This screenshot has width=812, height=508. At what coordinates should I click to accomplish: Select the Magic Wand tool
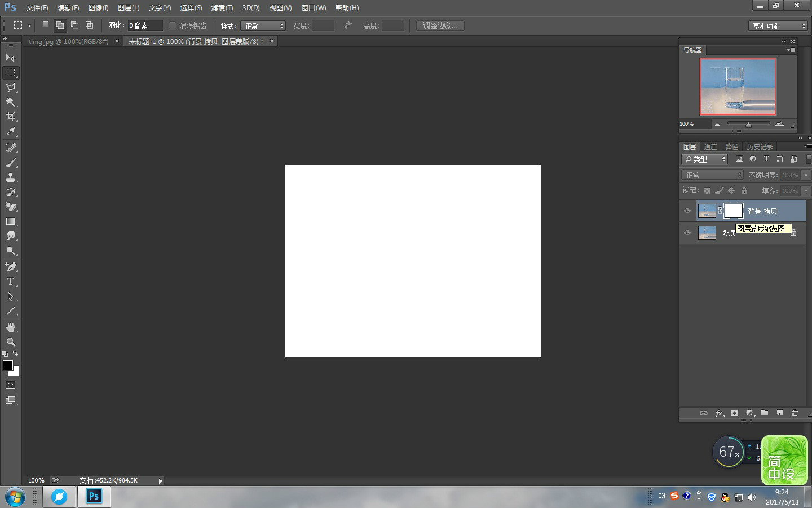10,102
